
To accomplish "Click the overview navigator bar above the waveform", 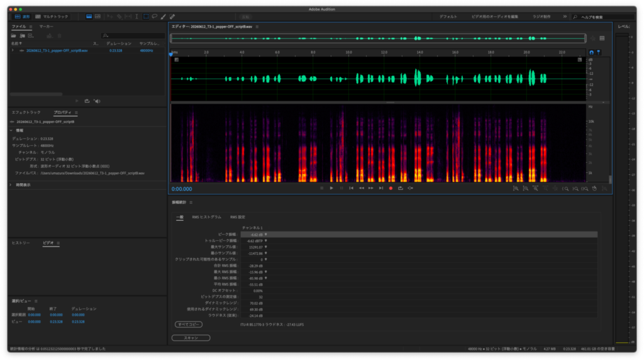I will click(378, 38).
